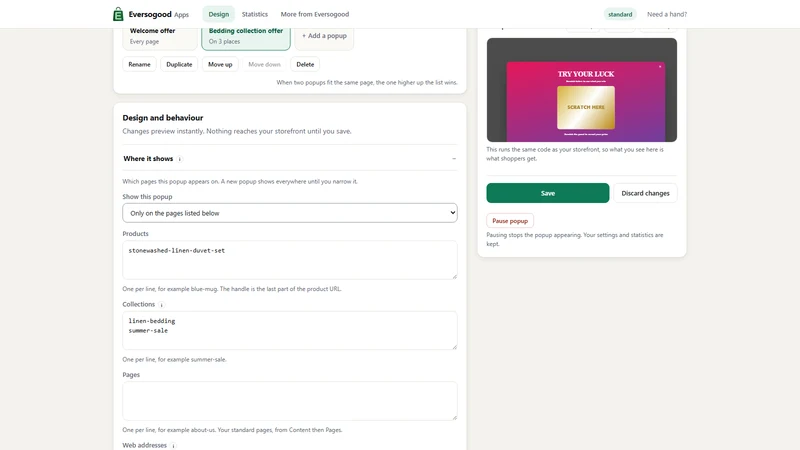This screenshot has width=800, height=450.
Task: Click the standard plan badge
Action: tap(620, 14)
